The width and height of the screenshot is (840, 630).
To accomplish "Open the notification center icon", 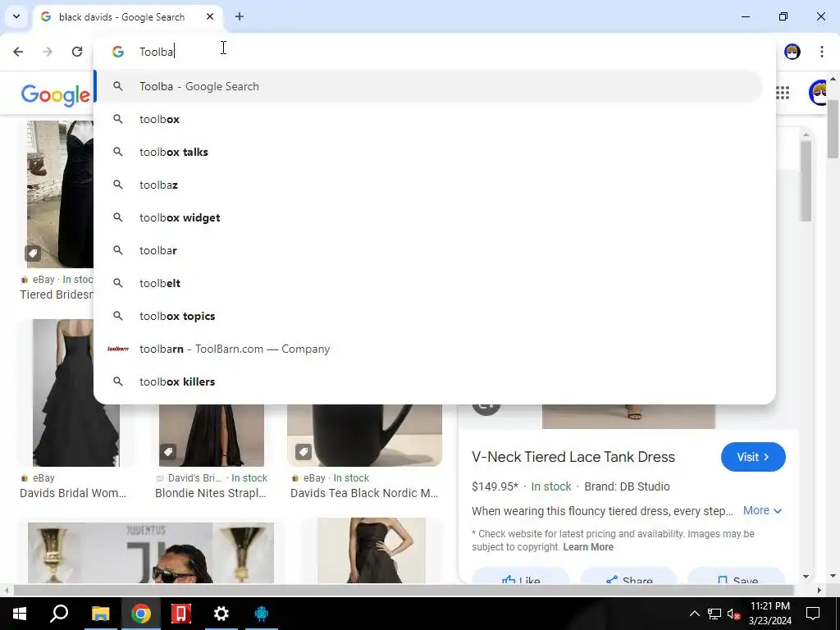I will coord(813,614).
